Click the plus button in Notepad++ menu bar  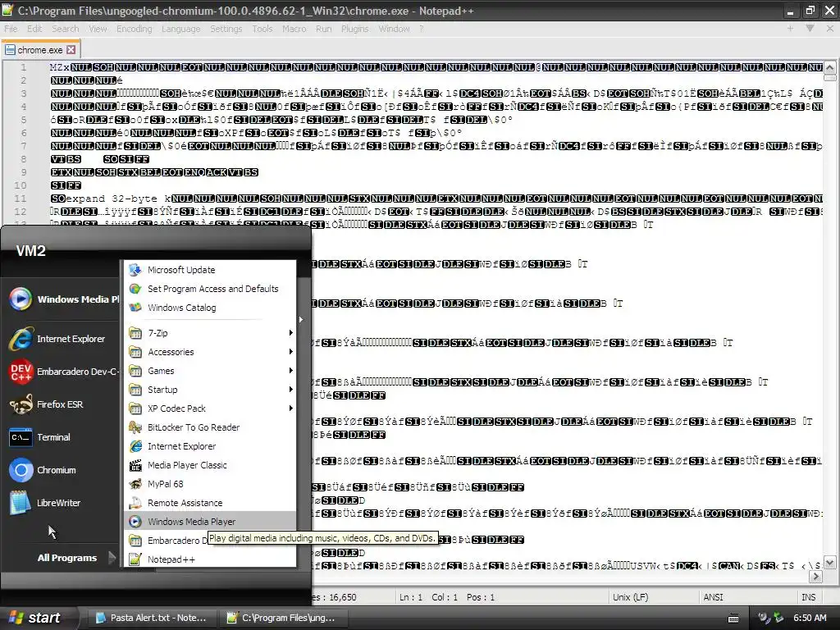pos(790,29)
